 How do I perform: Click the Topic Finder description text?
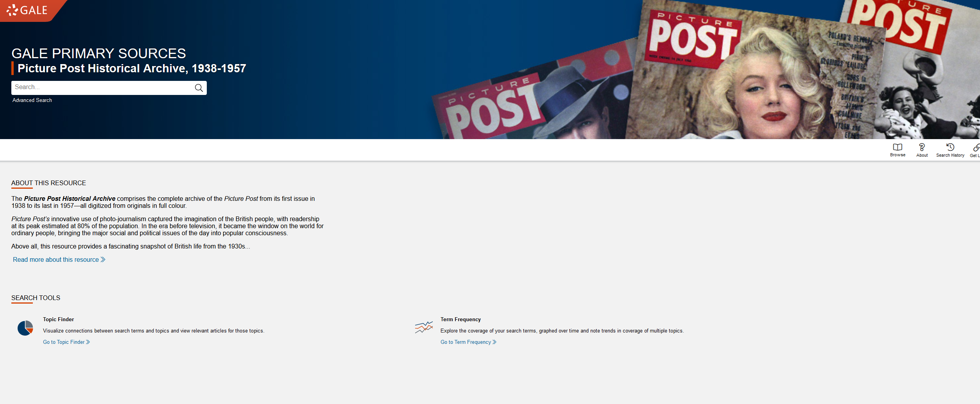[x=154, y=331]
